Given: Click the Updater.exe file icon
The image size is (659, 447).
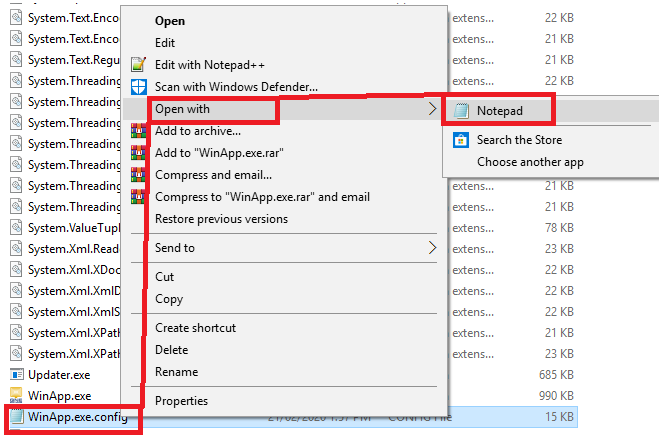Looking at the screenshot, I should click(16, 375).
